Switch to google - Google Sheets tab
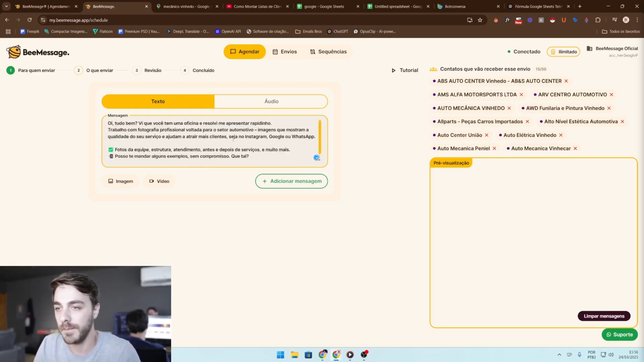Image resolution: width=644 pixels, height=362 pixels. (328, 6)
